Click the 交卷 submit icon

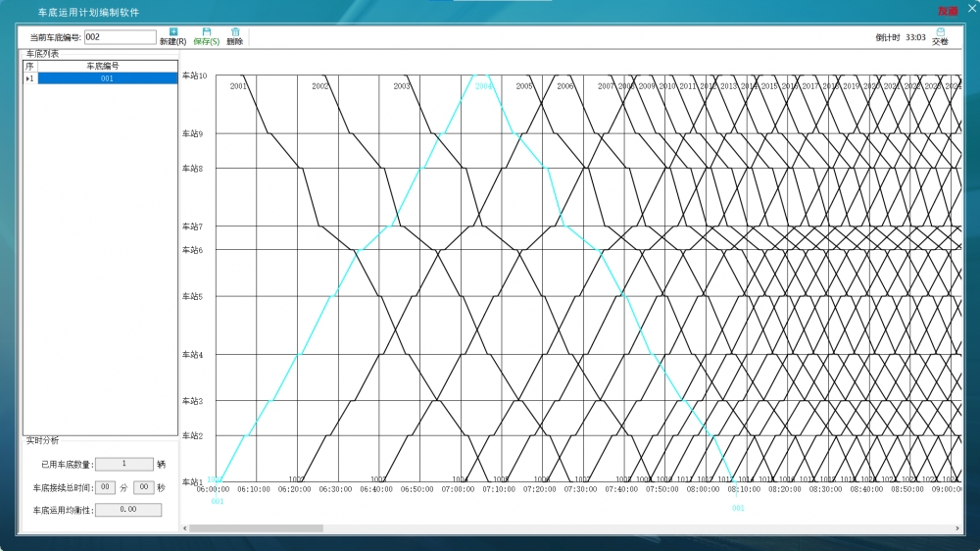(940, 32)
